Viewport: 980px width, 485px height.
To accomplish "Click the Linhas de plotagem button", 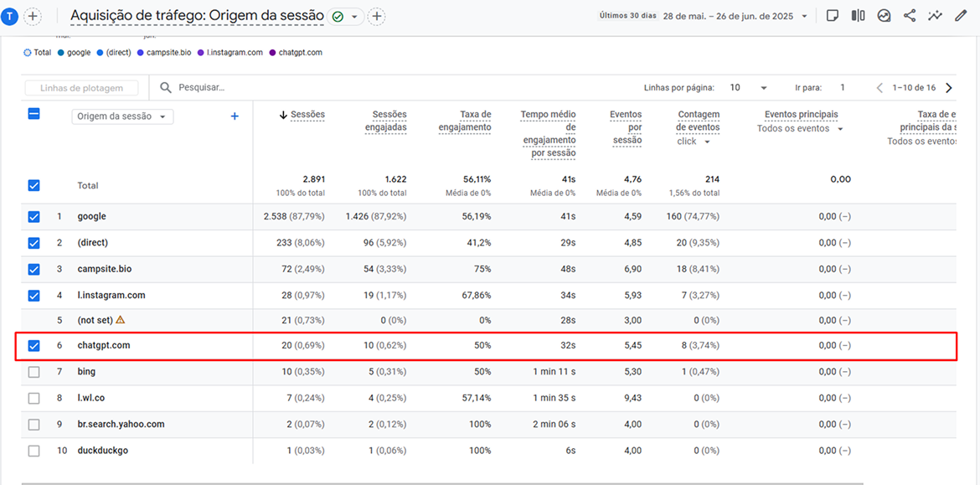I will tap(82, 88).
